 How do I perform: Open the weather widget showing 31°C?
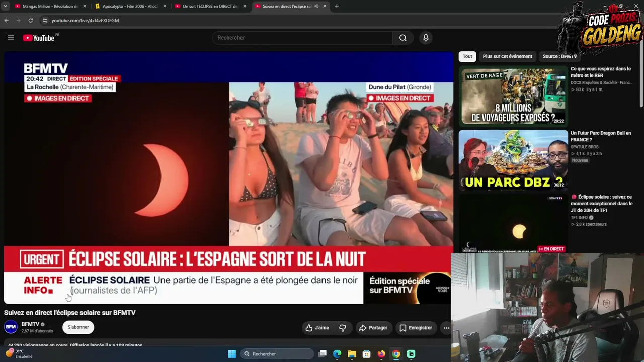click(x=20, y=354)
